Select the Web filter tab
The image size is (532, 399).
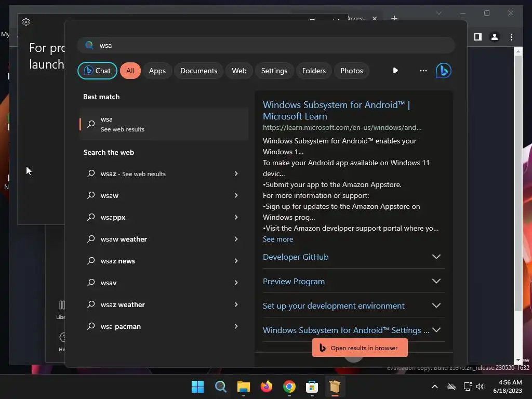coord(239,71)
